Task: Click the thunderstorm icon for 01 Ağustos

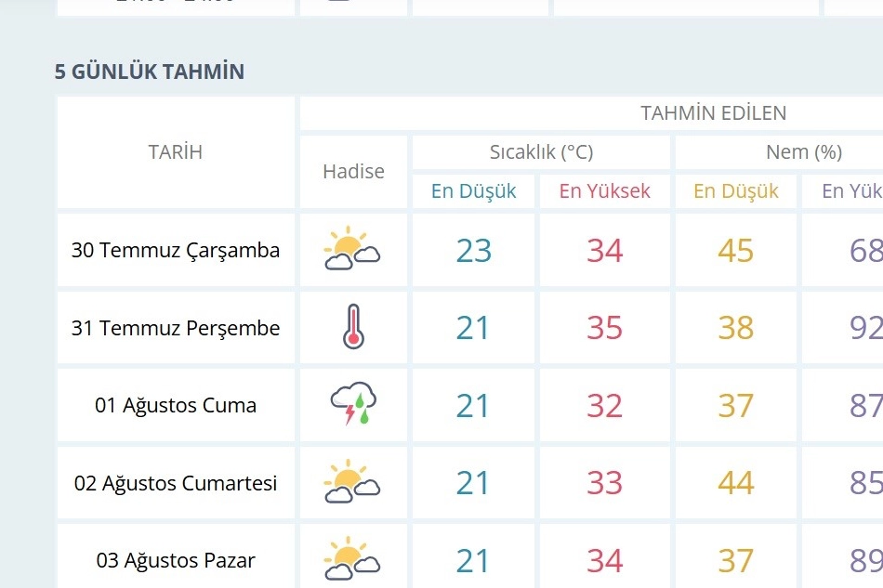Action: (x=353, y=405)
